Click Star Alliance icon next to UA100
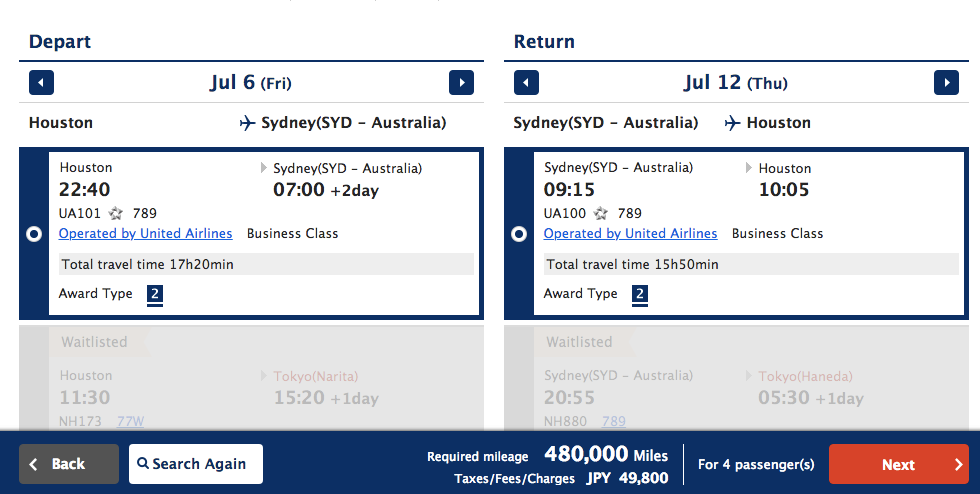This screenshot has width=980, height=494. (601, 214)
